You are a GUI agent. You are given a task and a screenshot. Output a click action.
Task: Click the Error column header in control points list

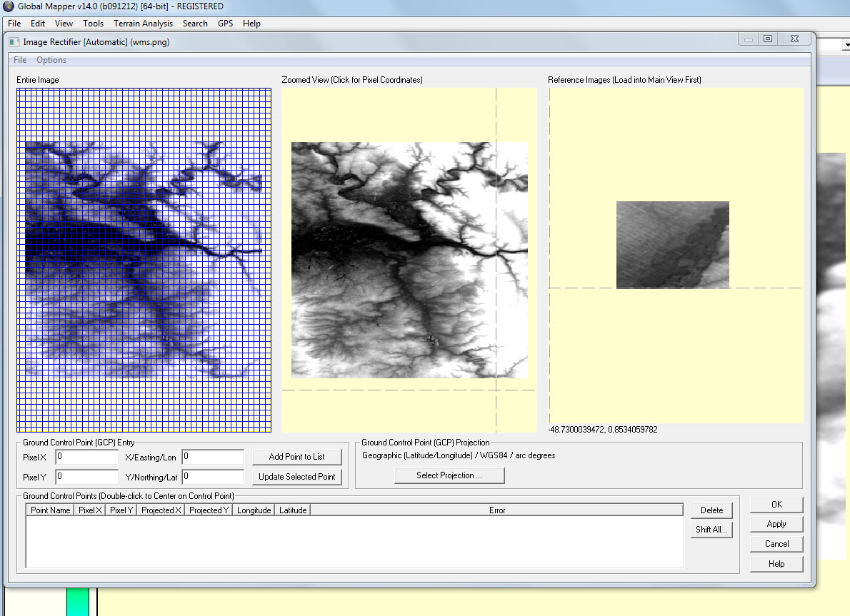(497, 510)
